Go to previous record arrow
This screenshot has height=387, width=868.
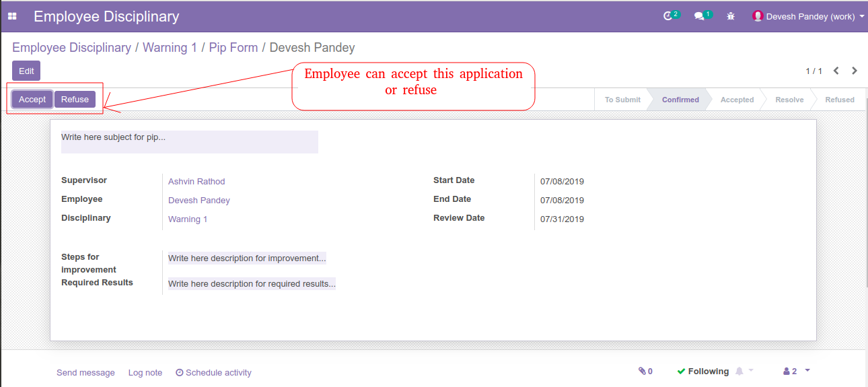pyautogui.click(x=836, y=71)
